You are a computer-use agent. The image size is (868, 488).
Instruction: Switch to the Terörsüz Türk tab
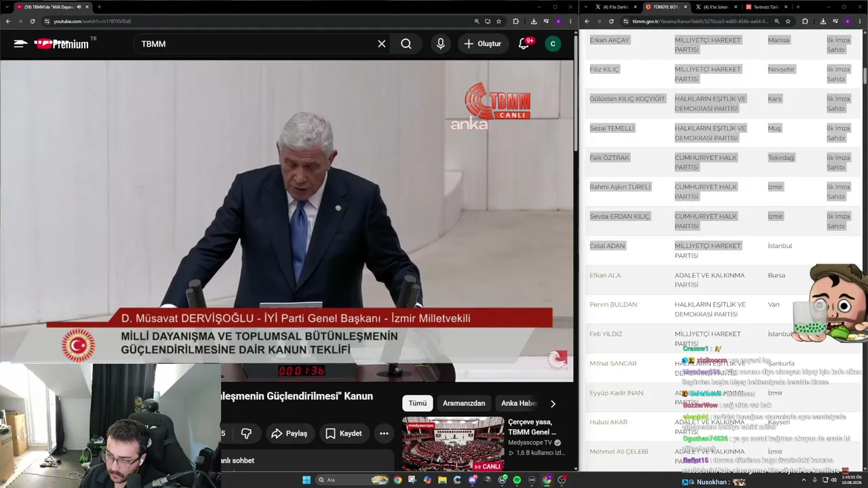(766, 7)
